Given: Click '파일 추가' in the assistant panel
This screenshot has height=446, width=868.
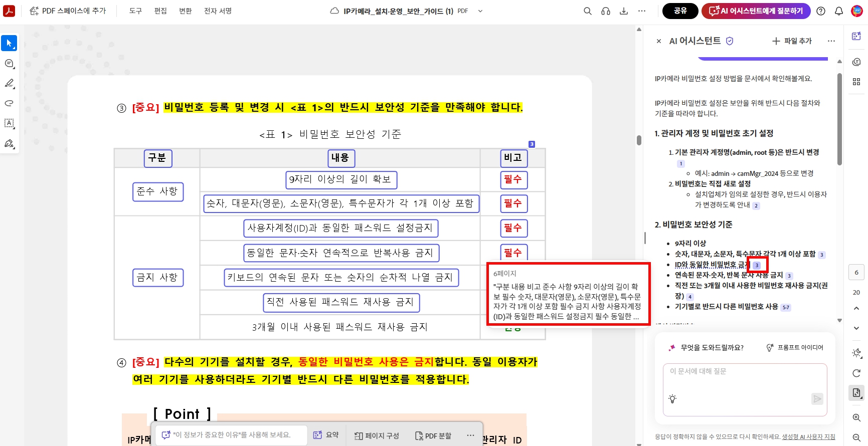Looking at the screenshot, I should [792, 41].
